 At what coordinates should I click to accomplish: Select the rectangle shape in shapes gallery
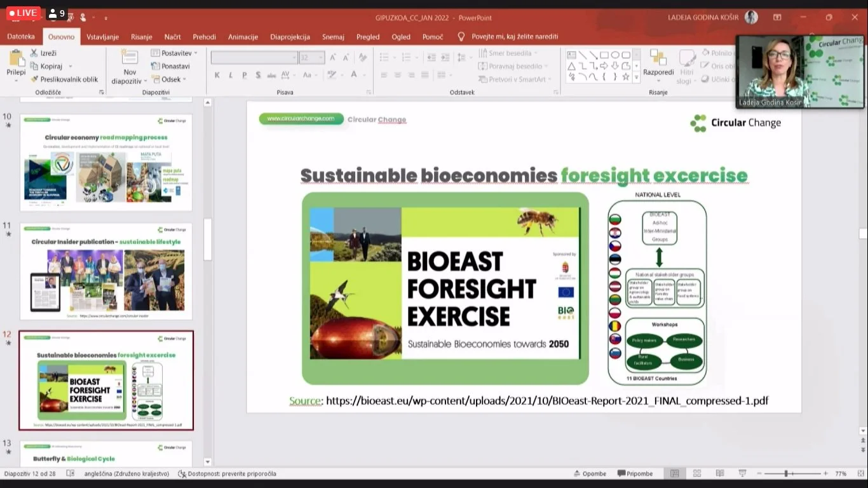coord(604,55)
